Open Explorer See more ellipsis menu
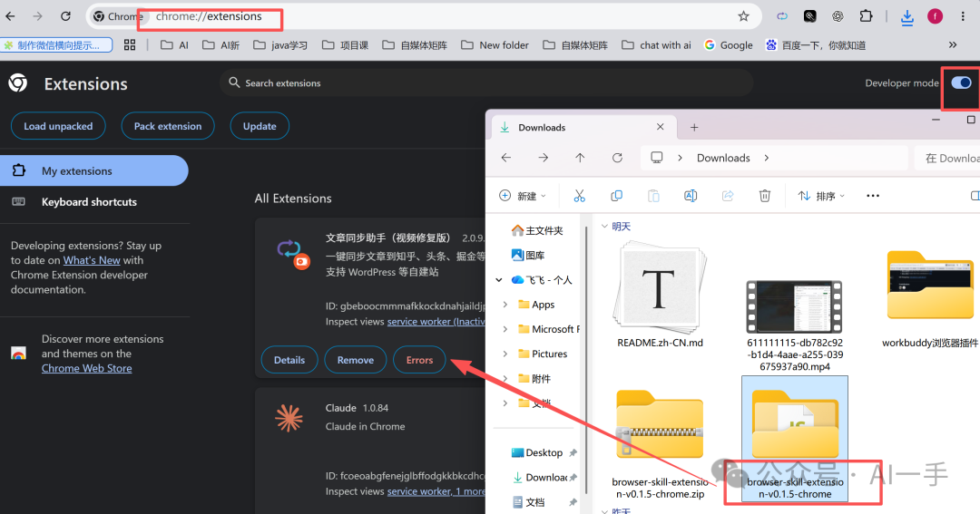980x514 pixels. [x=873, y=196]
